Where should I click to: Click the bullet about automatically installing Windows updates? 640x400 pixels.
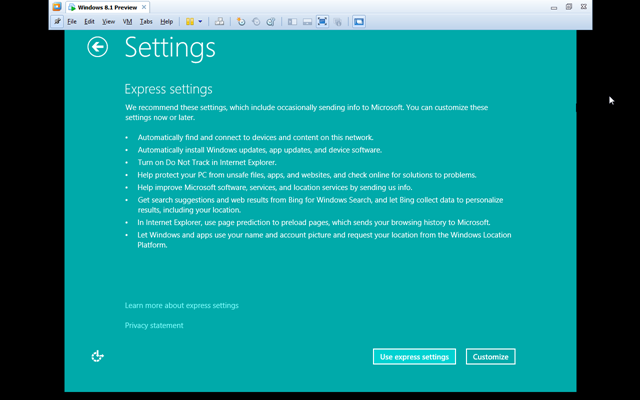pyautogui.click(x=260, y=150)
